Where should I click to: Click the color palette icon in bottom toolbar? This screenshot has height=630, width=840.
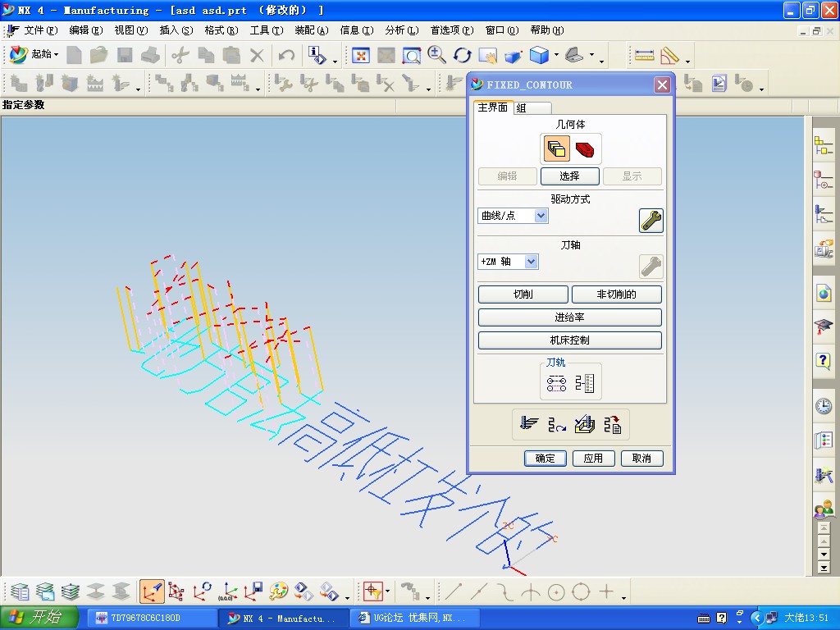(x=278, y=591)
